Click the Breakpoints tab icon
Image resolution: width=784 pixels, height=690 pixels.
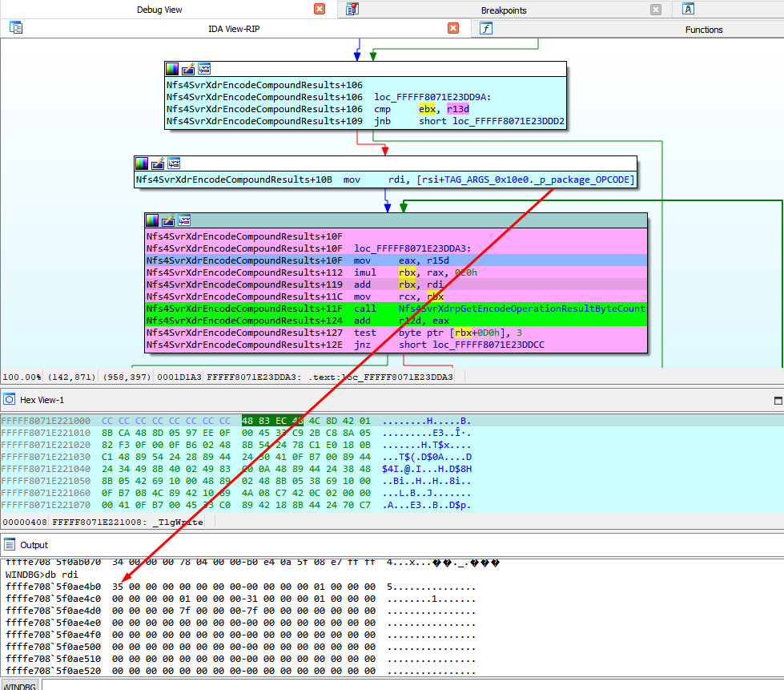[352, 9]
